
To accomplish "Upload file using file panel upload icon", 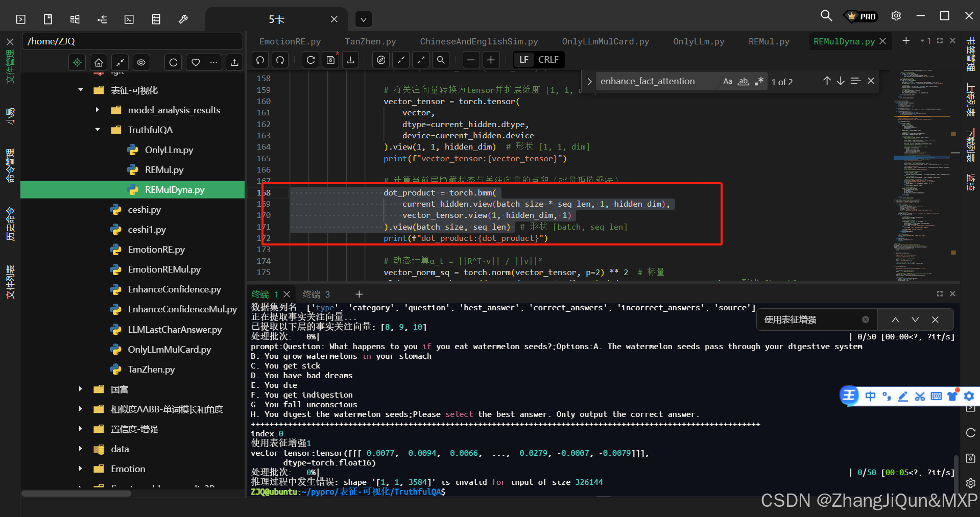I will (x=234, y=62).
